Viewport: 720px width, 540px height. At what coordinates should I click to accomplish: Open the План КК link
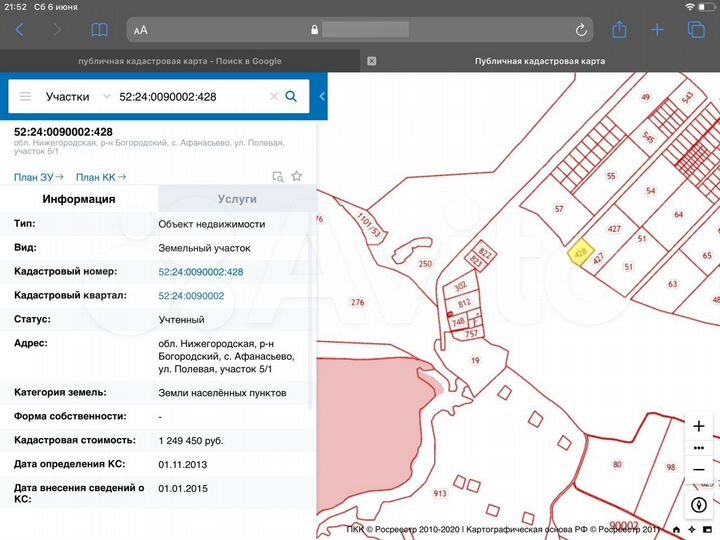click(101, 177)
